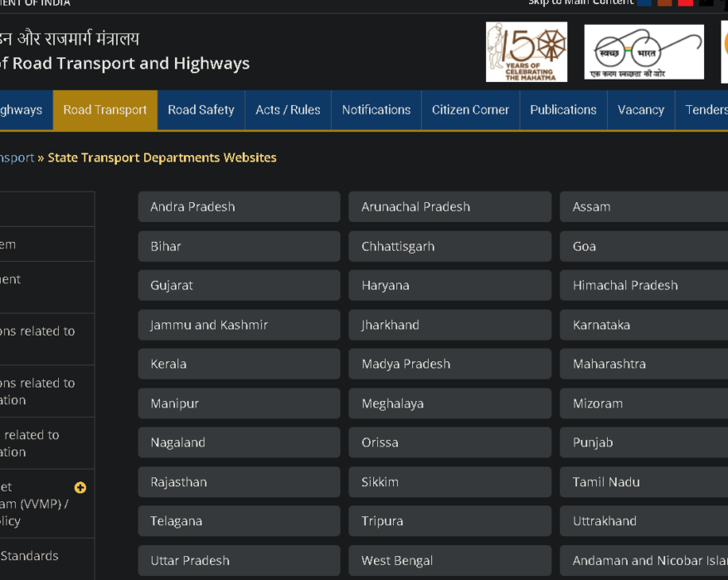This screenshot has width=728, height=580.
Task: Choose Kerala from the states
Action: 239,364
